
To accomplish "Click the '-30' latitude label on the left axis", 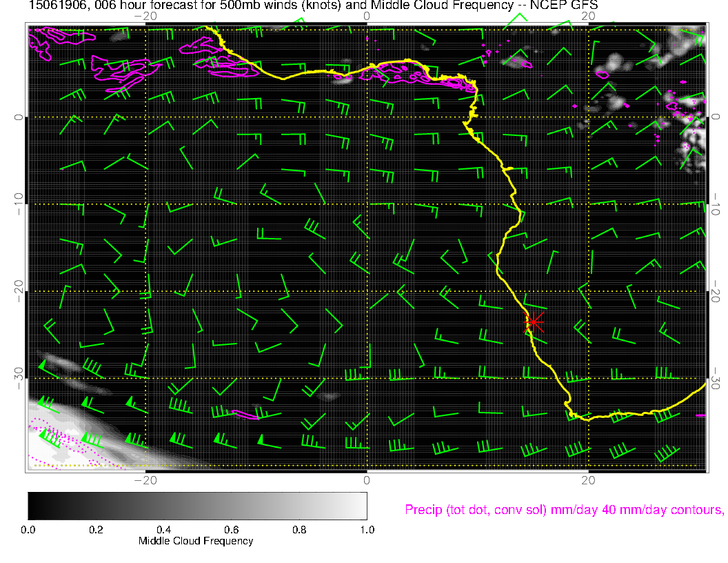I will pos(18,378).
